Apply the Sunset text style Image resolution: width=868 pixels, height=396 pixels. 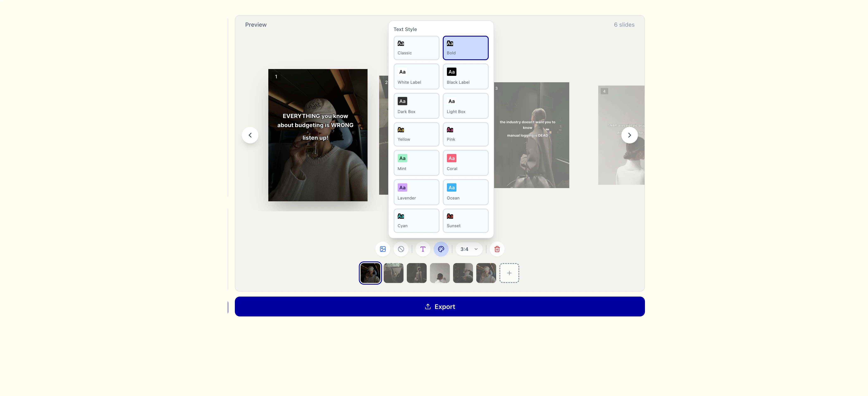(465, 221)
